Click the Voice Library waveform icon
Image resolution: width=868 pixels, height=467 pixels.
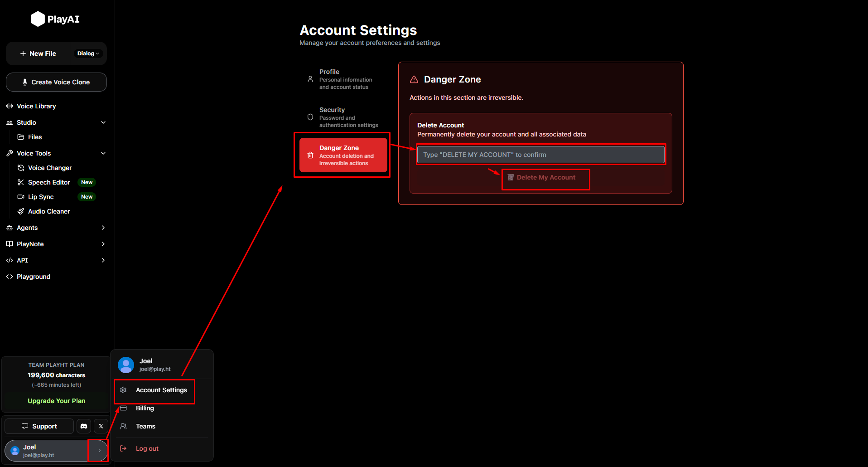[10, 106]
